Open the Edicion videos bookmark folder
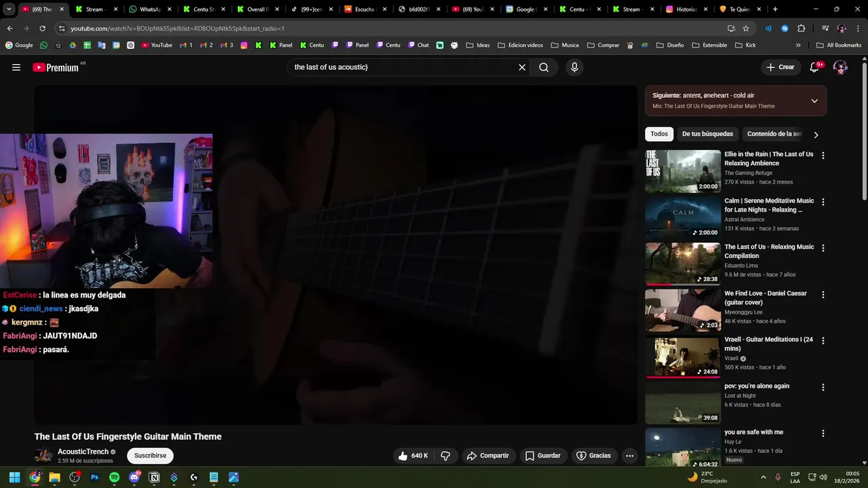This screenshot has height=488, width=868. (x=520, y=45)
